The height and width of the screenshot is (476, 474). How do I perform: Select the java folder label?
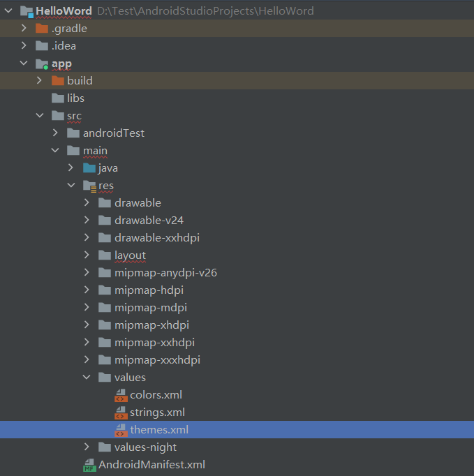pos(108,168)
